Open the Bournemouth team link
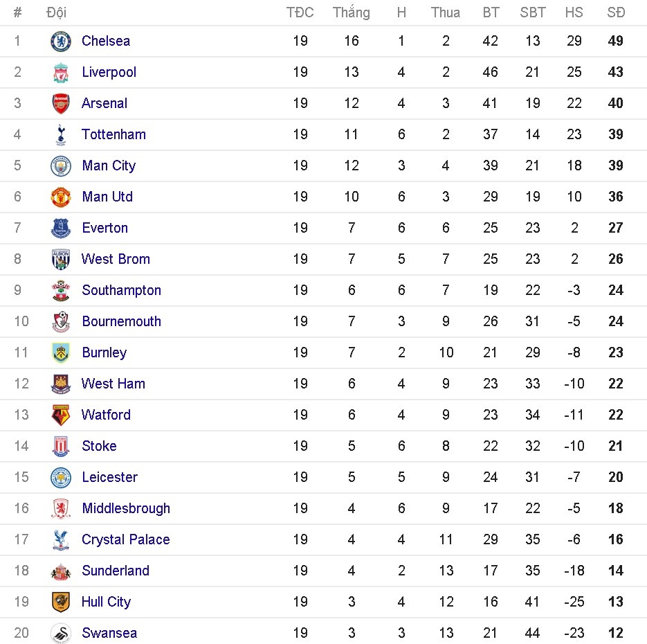Screen dimensions: 647x644 (121, 321)
